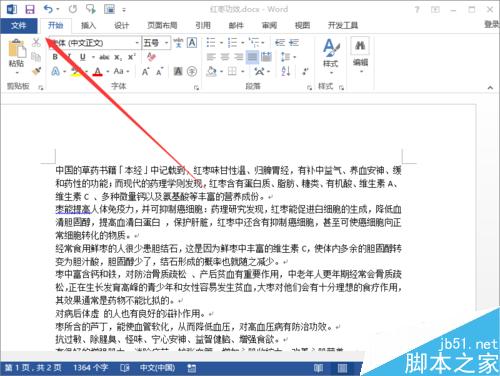Screen dimensions: 500x376
Task: Save the document from the quick access toolbar
Action: pos(30,9)
